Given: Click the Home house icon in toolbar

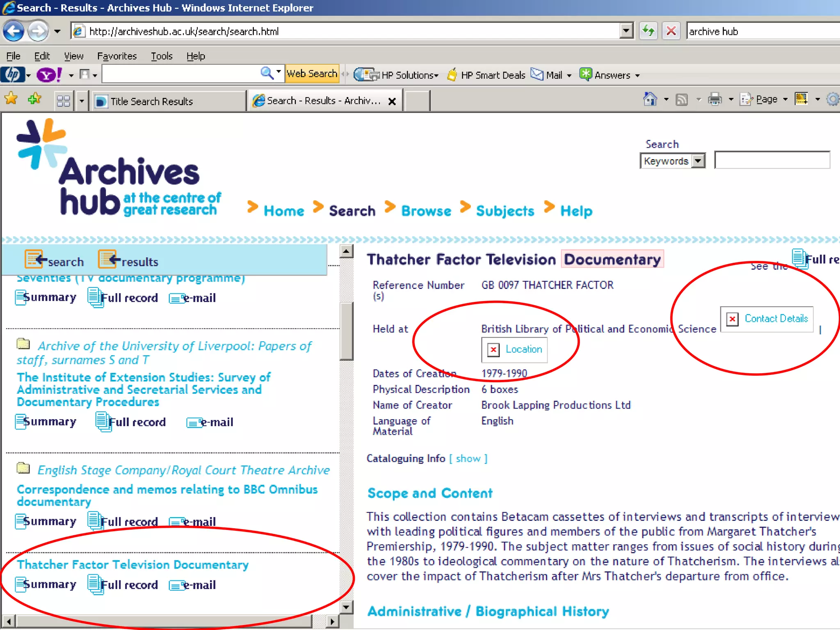Looking at the screenshot, I should (x=650, y=99).
